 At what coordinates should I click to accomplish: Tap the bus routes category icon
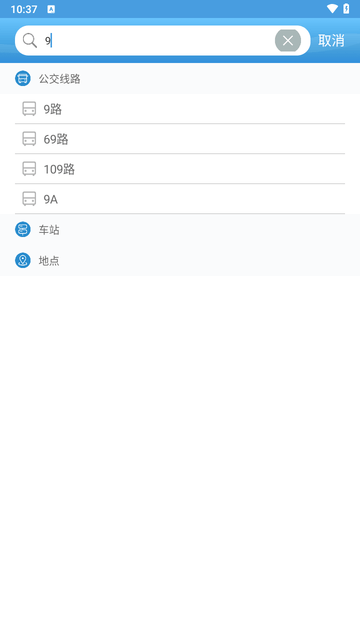click(x=23, y=78)
